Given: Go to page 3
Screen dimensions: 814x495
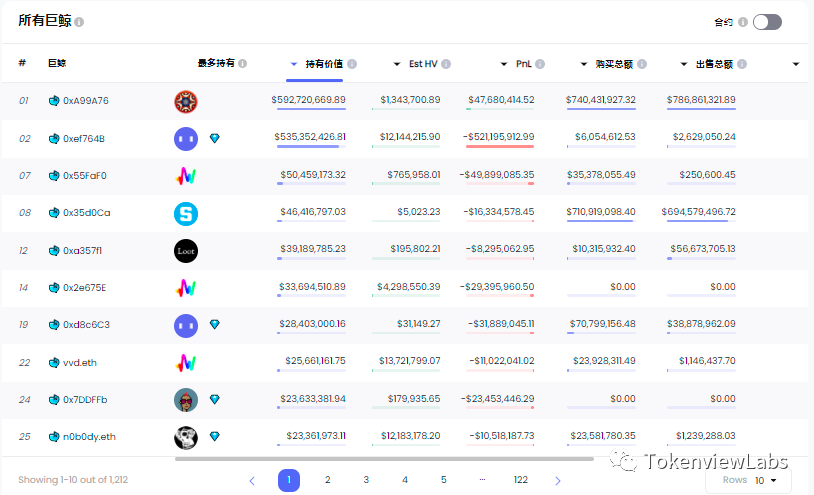Looking at the screenshot, I should 366,480.
